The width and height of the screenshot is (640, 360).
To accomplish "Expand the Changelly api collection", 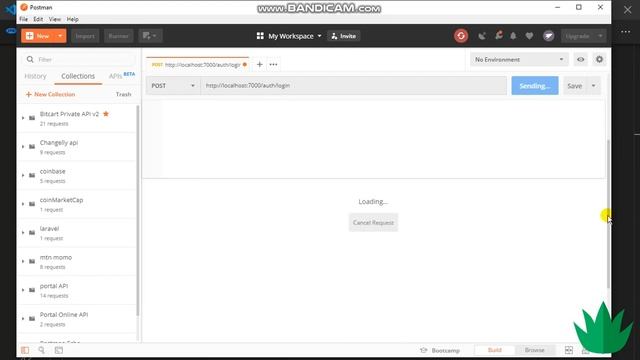I will (23, 147).
